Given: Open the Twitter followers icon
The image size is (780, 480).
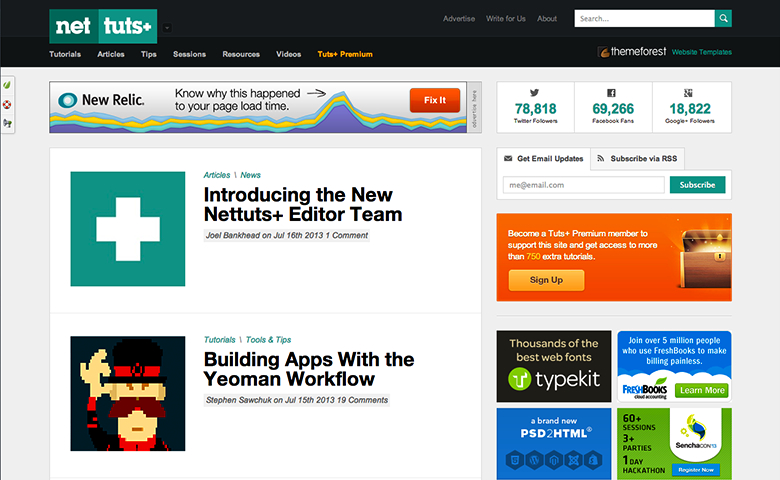Looking at the screenshot, I should [535, 92].
